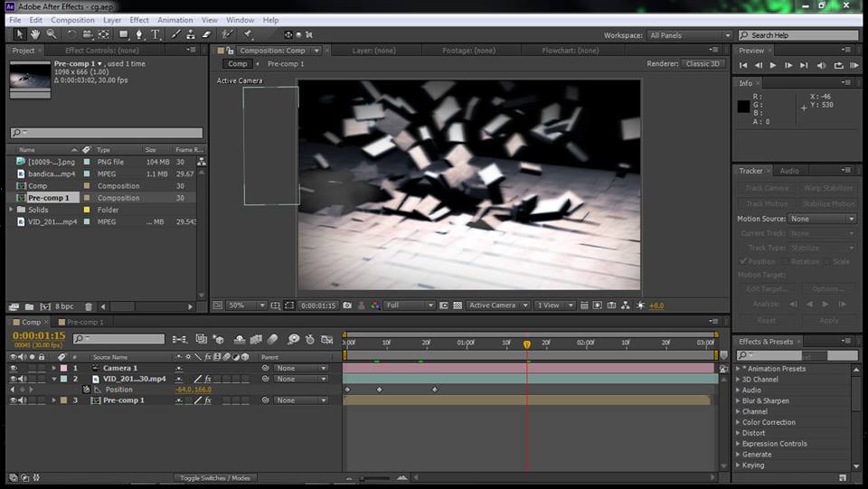Select the Roto Brush tool
The image size is (868, 489).
226,34
